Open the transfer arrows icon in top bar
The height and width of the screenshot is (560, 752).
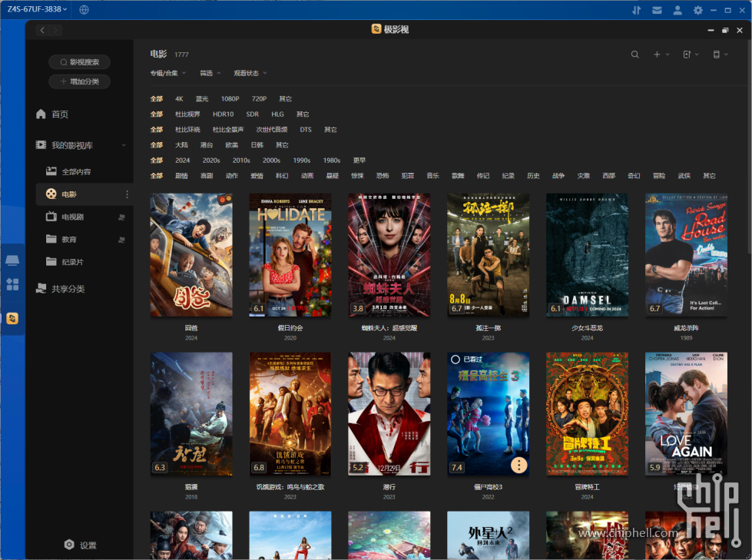[637, 10]
